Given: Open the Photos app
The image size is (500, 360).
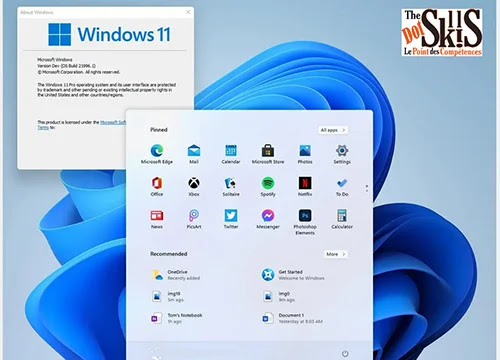Looking at the screenshot, I should point(305,154).
